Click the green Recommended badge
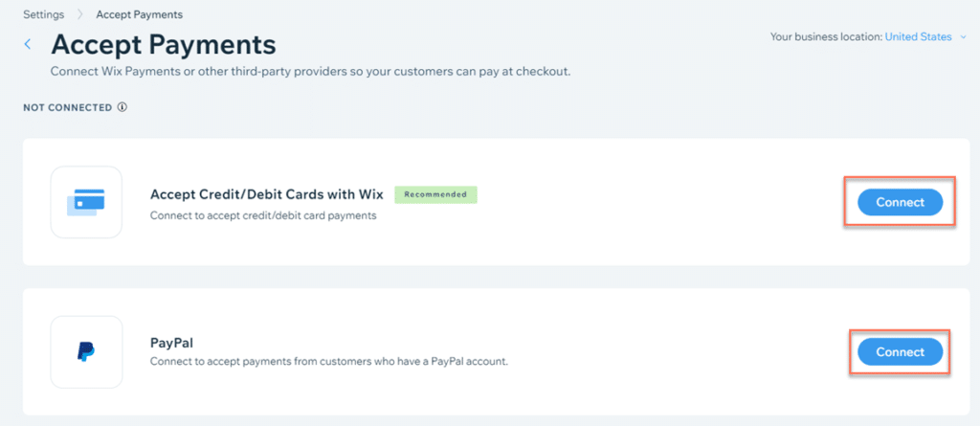 point(435,194)
